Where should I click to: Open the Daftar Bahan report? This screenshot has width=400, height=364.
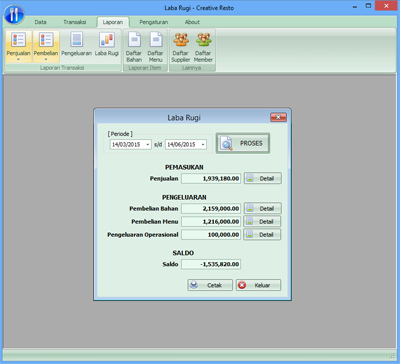click(x=134, y=47)
